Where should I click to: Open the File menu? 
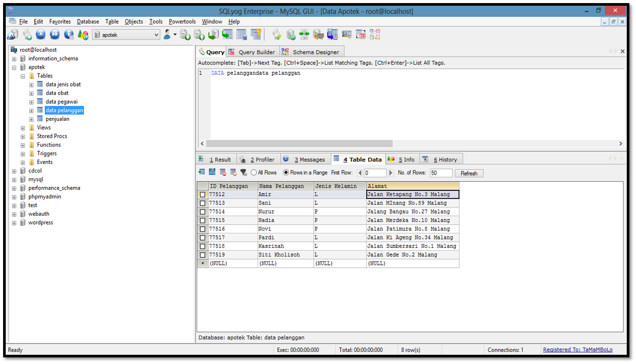(x=23, y=22)
